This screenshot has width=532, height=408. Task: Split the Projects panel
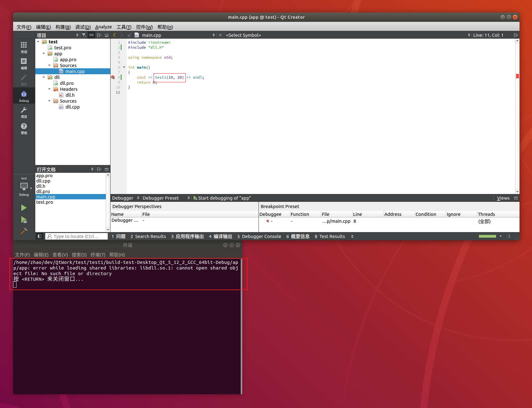point(99,35)
